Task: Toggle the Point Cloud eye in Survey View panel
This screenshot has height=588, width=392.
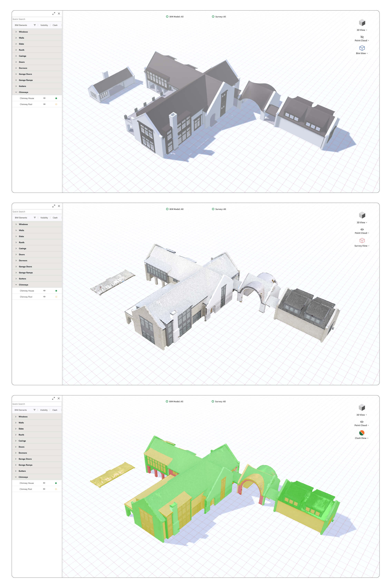Action: 362,229
